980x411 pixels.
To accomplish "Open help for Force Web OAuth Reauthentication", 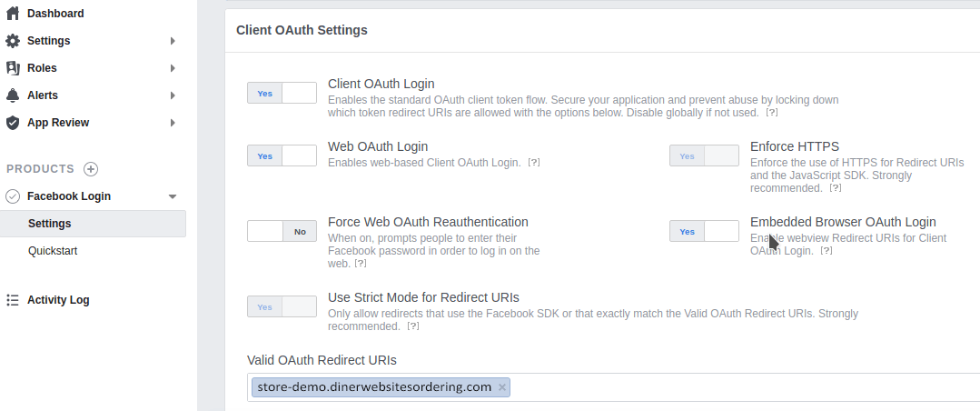I will 360,264.
